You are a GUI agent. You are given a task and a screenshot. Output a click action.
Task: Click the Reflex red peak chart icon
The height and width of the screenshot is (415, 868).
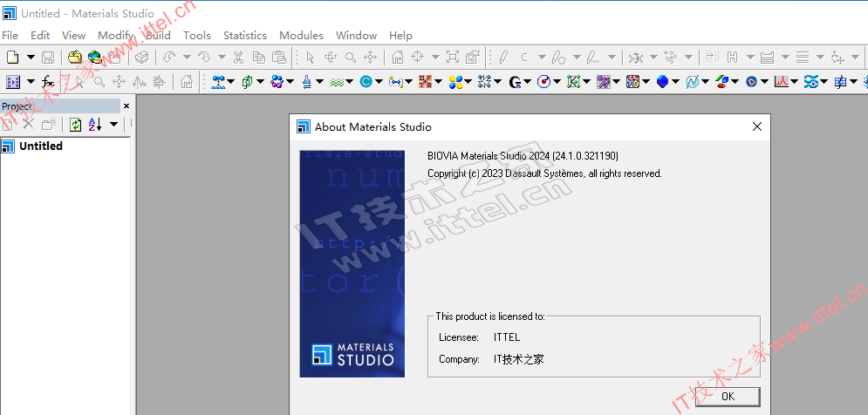[x=781, y=82]
